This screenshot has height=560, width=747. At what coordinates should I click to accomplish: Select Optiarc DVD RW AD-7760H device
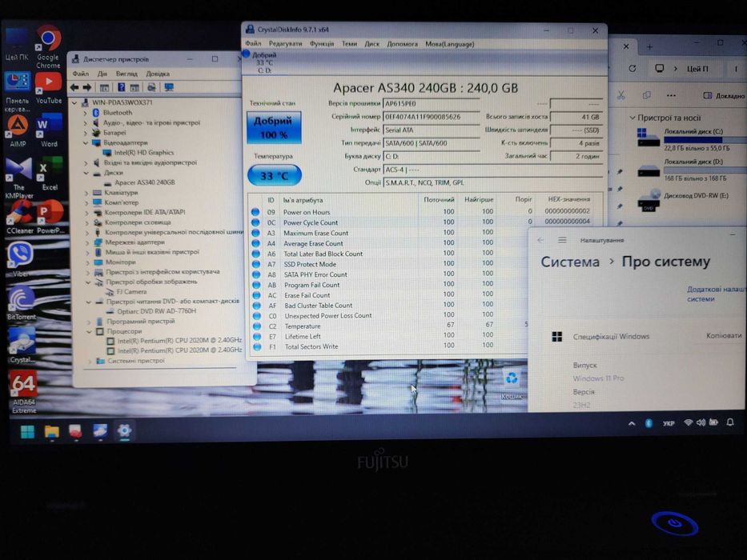156,311
